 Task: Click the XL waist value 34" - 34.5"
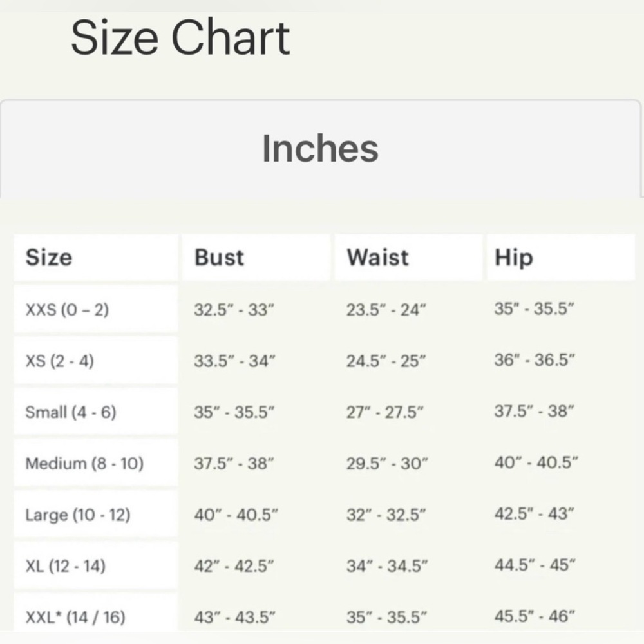[387, 566]
